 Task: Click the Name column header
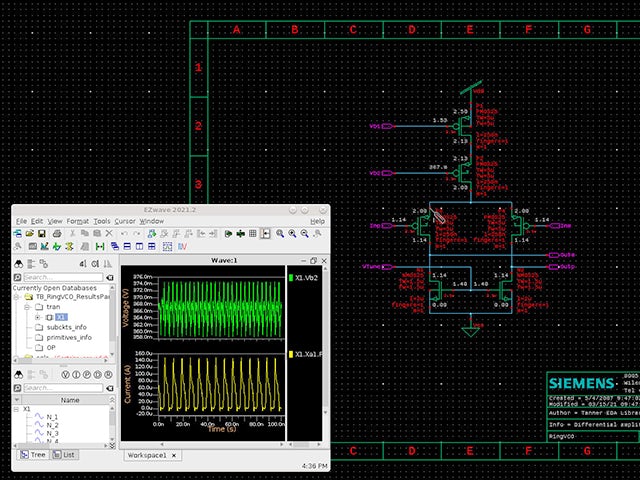point(70,400)
